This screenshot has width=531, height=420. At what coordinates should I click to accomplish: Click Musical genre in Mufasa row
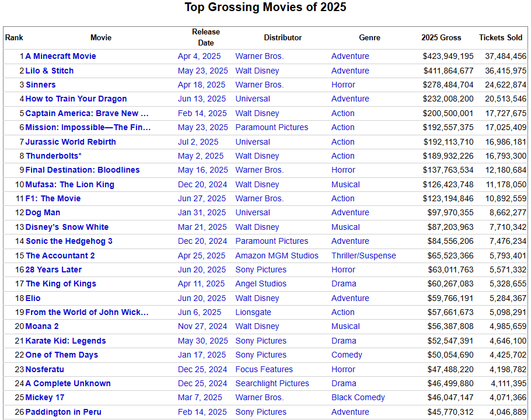point(345,184)
